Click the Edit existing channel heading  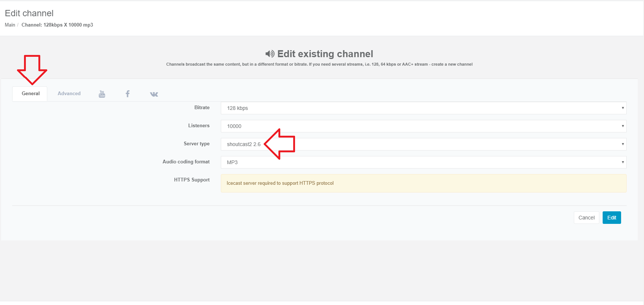[325, 54]
